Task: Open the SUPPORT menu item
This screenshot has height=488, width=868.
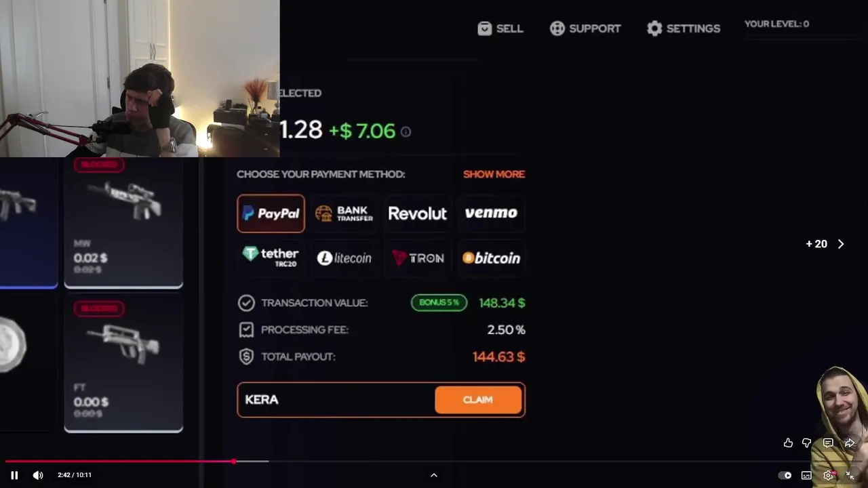Action: pyautogui.click(x=585, y=28)
